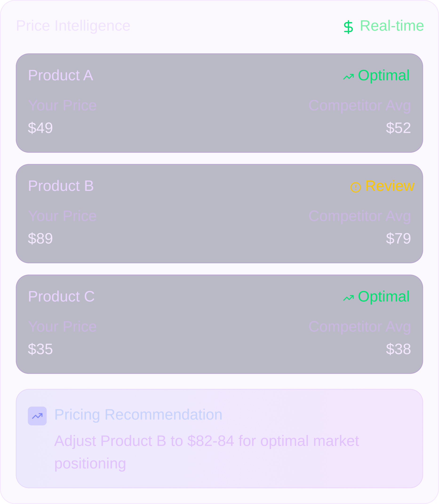Select the trending arrow icon on Product C
This screenshot has width=439, height=504.
[x=349, y=297]
